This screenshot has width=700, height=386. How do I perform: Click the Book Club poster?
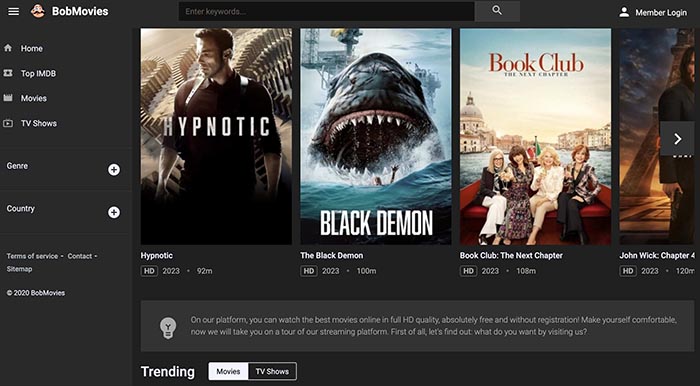click(535, 137)
